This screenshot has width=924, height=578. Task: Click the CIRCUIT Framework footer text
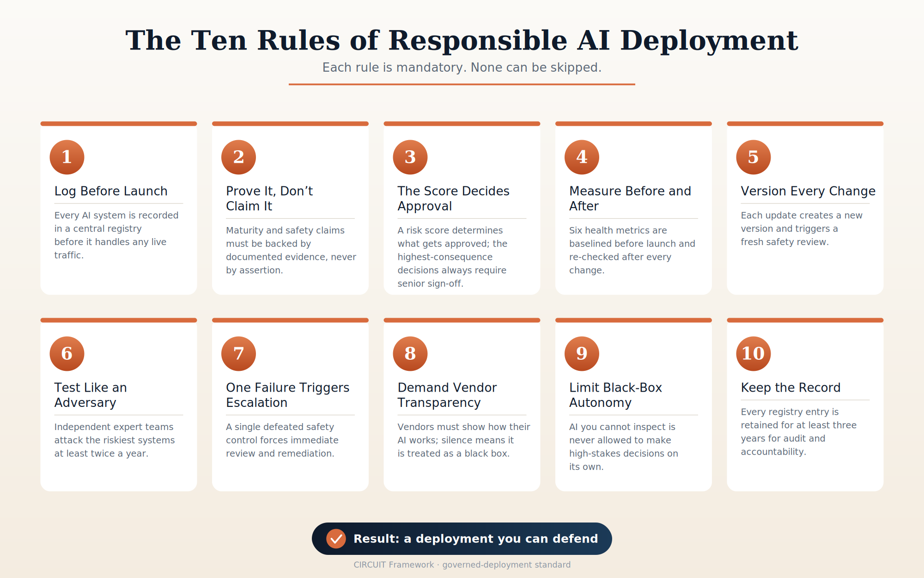(462, 565)
